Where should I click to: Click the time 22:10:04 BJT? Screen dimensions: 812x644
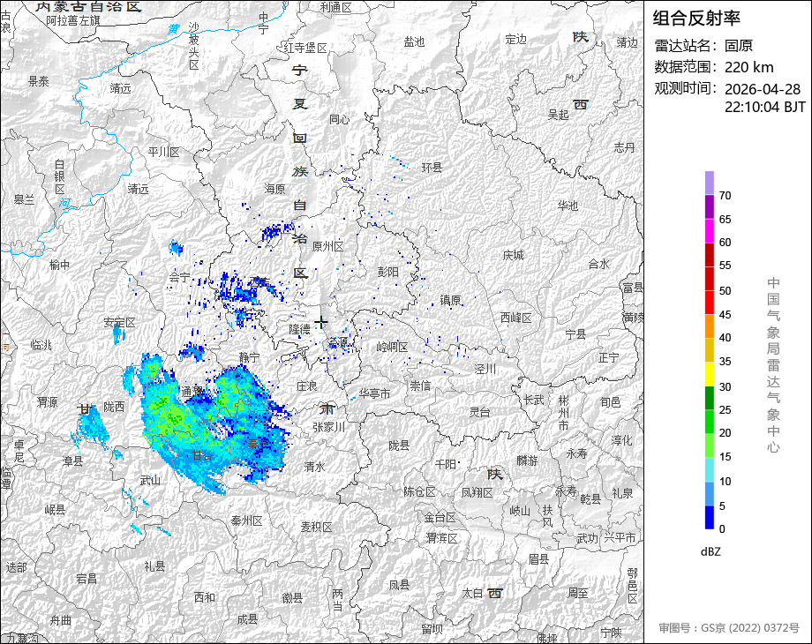pos(765,107)
